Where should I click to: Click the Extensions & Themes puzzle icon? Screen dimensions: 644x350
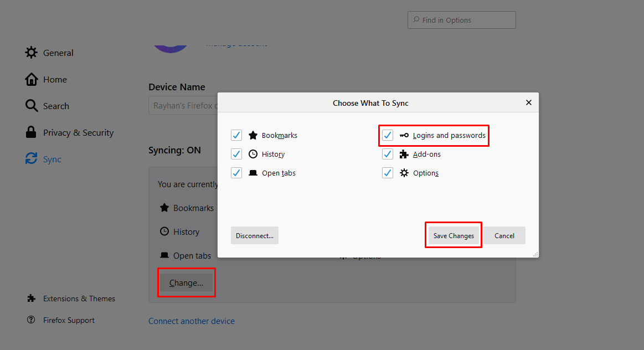coord(32,298)
